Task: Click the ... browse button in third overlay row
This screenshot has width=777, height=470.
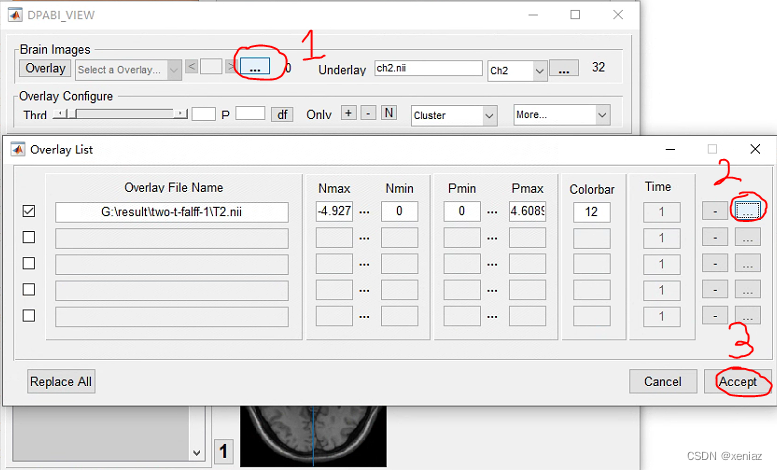Action: point(747,263)
